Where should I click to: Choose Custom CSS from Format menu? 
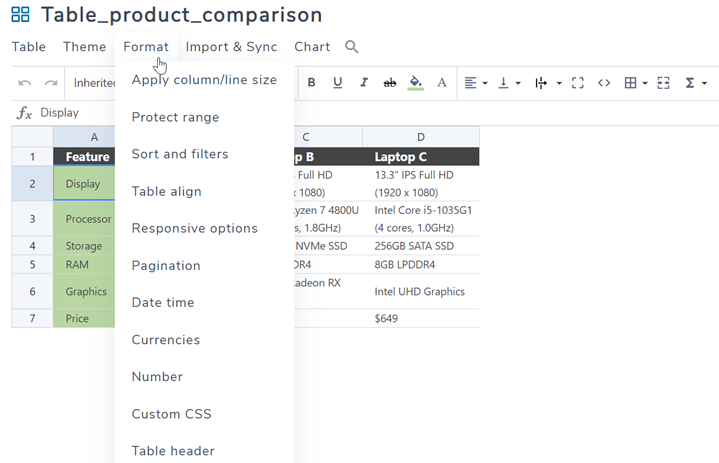click(171, 414)
